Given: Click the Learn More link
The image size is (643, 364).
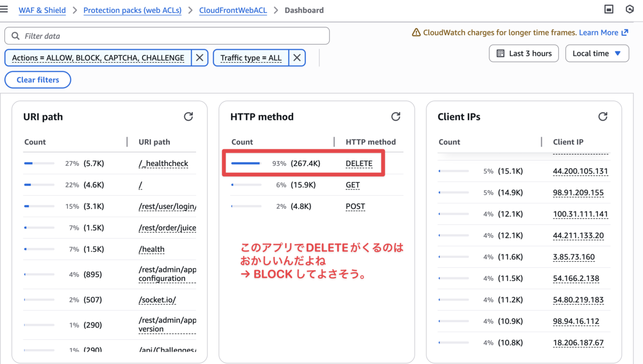Looking at the screenshot, I should 603,33.
